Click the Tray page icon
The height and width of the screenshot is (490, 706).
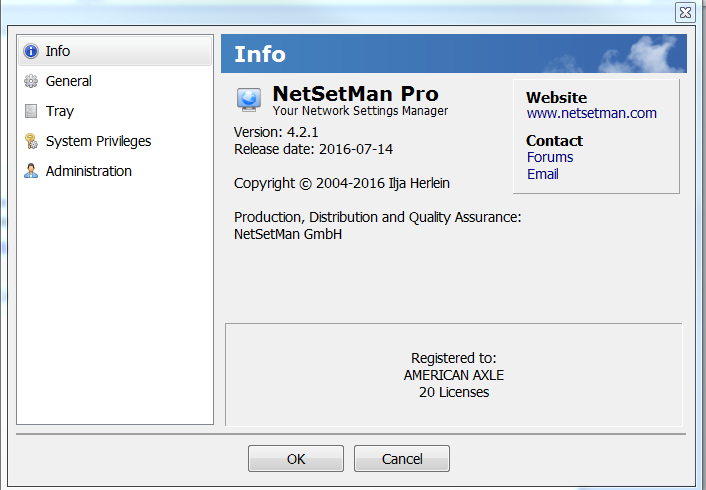pos(31,111)
